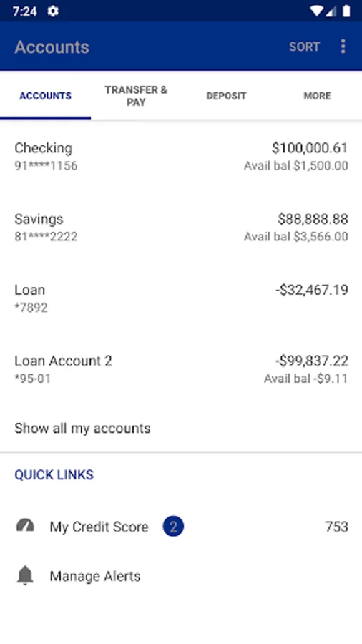The height and width of the screenshot is (644, 362).
Task: Sort the accounts list
Action: [304, 47]
